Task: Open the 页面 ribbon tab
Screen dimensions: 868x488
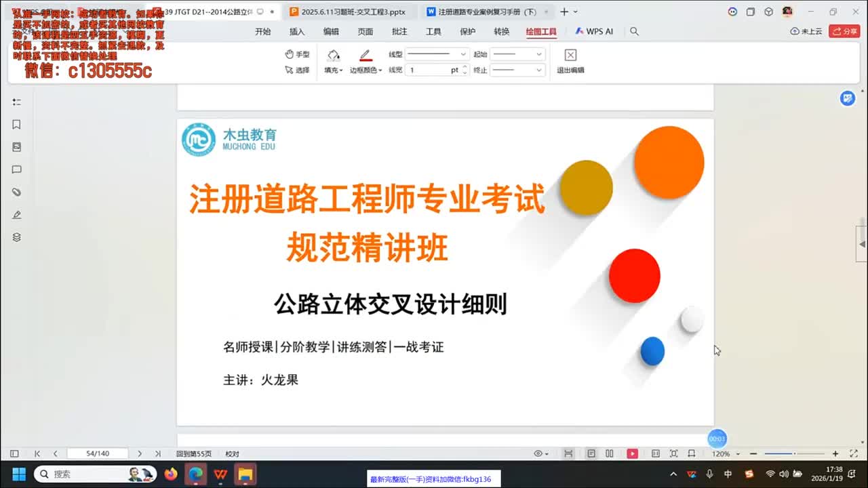Action: pos(366,31)
